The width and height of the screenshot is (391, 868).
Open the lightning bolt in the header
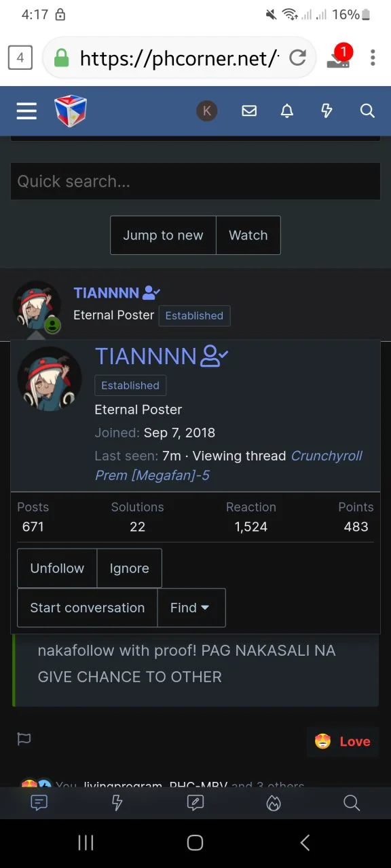[x=327, y=111]
